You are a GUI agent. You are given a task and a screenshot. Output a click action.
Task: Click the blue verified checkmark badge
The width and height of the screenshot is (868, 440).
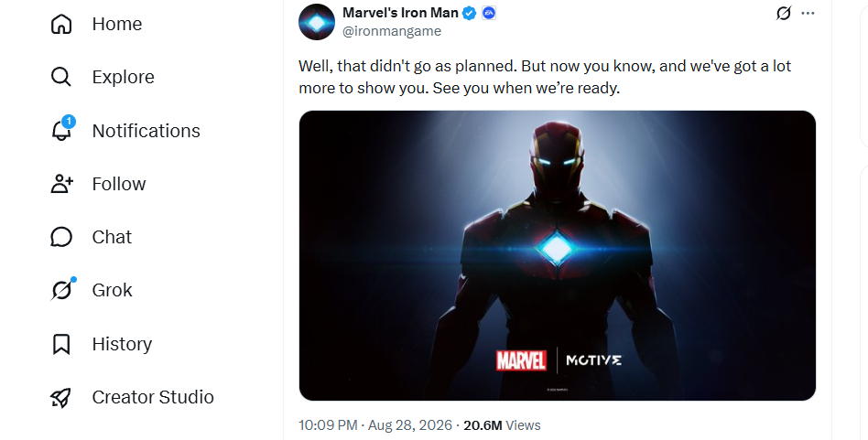click(x=470, y=14)
